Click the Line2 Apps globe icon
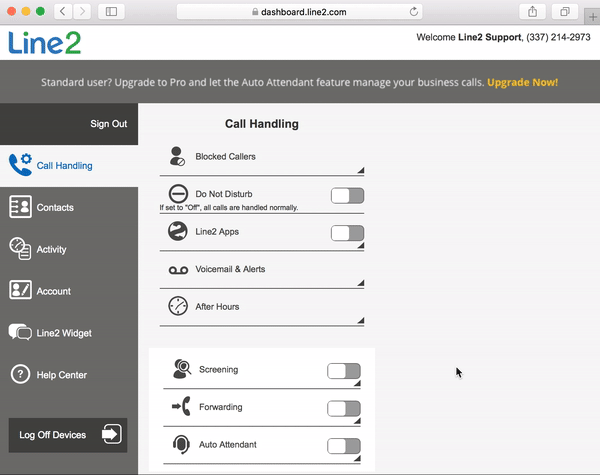 pos(178,231)
